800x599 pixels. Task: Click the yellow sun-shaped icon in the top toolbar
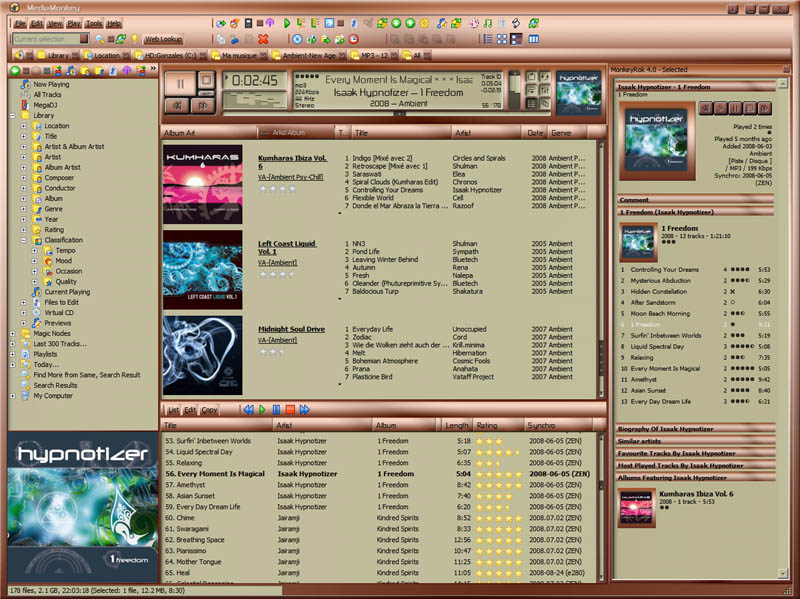pos(424,23)
